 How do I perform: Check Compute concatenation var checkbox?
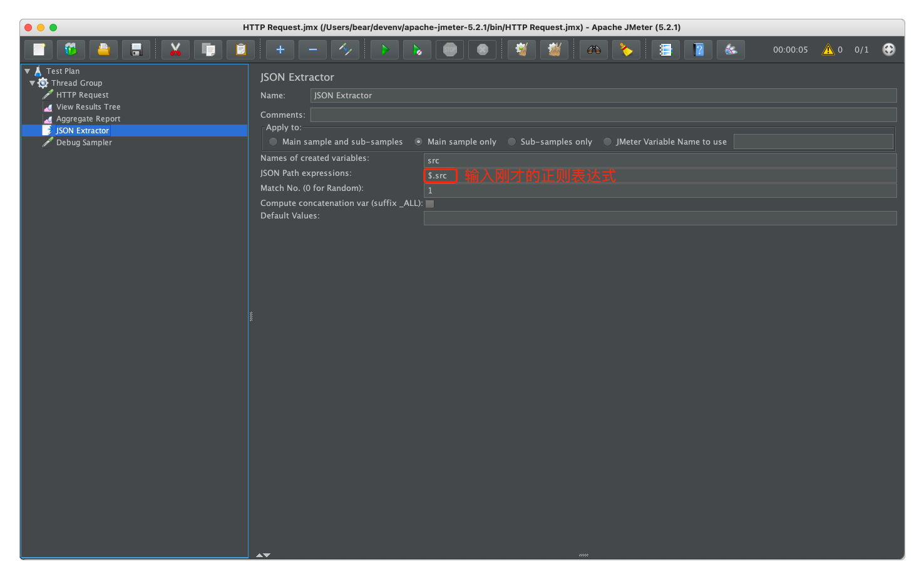pyautogui.click(x=430, y=204)
